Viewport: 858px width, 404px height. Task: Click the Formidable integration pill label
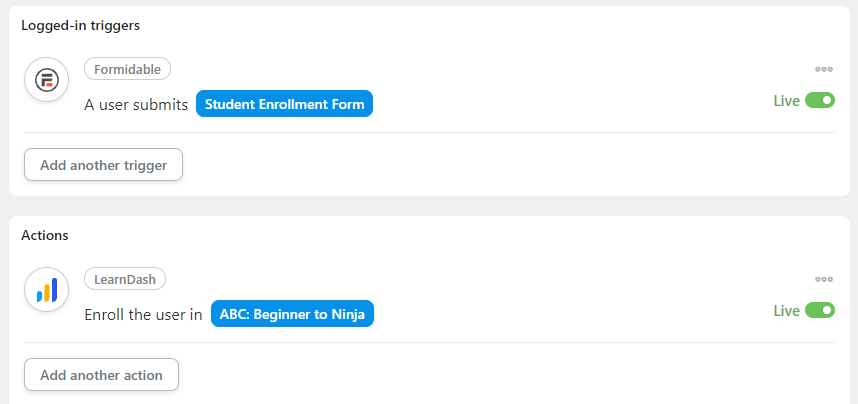(127, 69)
